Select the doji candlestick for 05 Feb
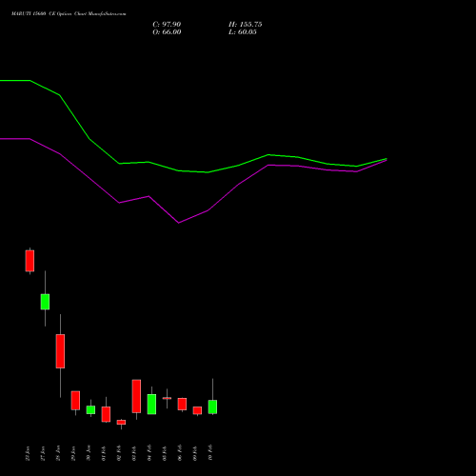 click(x=167, y=398)
